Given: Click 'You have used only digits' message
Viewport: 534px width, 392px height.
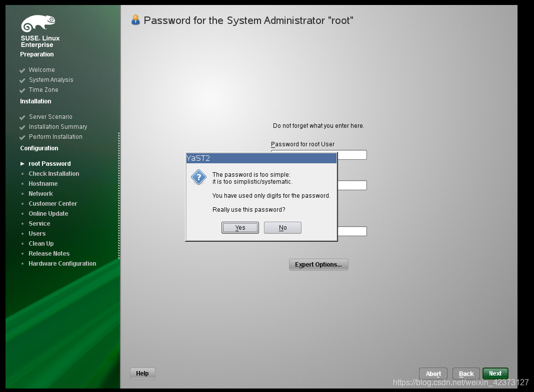Looking at the screenshot, I should point(271,195).
